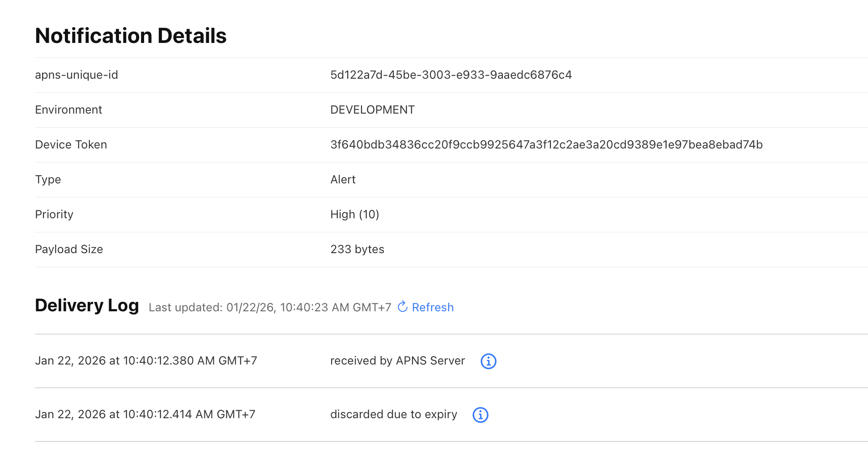Click info icon next to received by APNS Server
Image resolution: width=868 pixels, height=458 pixels.
click(488, 361)
